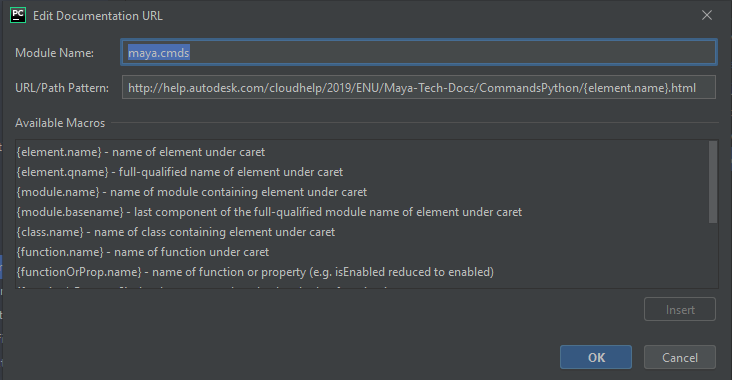Click the Available Macros section heading
The height and width of the screenshot is (380, 732).
coord(60,123)
